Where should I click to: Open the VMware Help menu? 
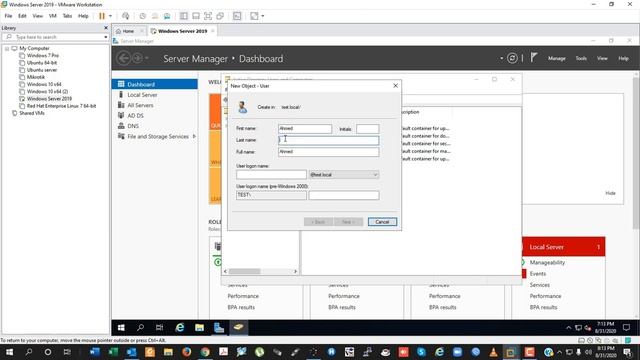[x=83, y=16]
